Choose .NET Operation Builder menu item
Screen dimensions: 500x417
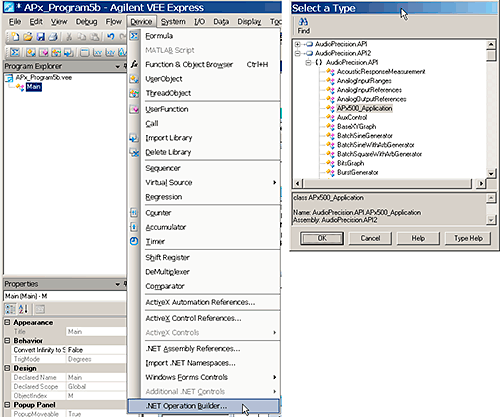point(203,406)
